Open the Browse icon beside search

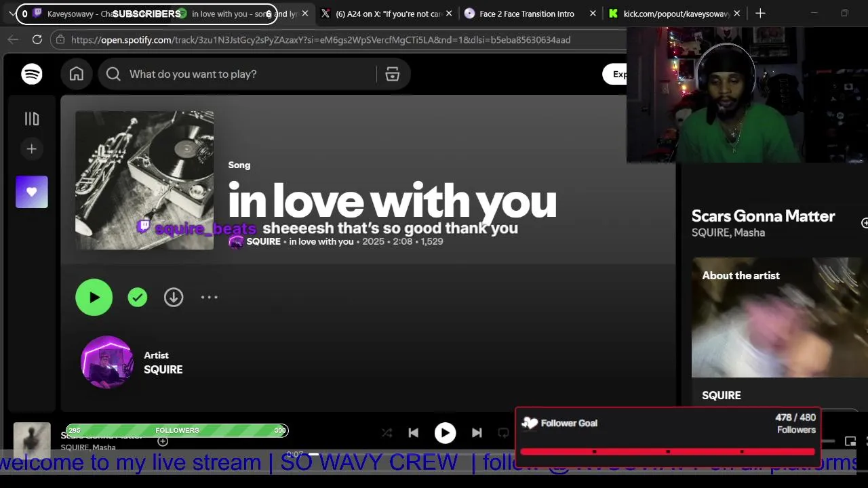[x=393, y=75]
